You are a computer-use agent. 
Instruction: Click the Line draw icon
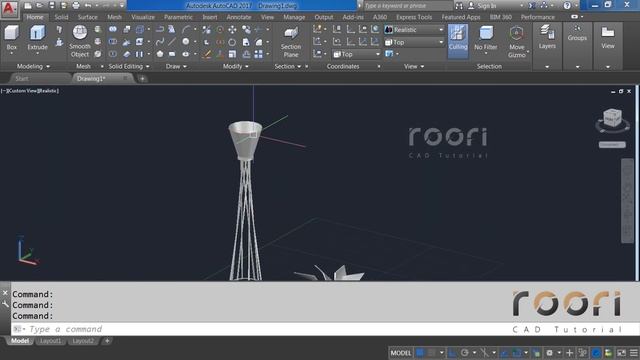click(172, 42)
